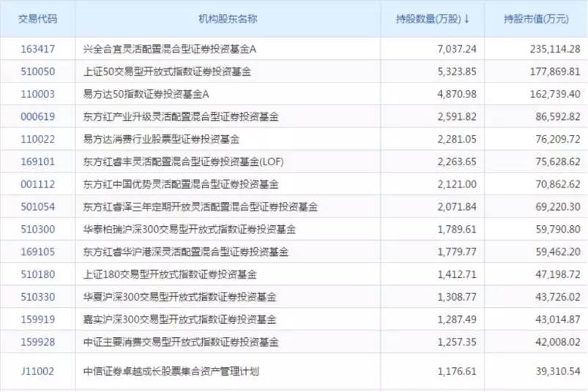Click market value 59,790.80
The height and width of the screenshot is (392, 588).
click(558, 229)
